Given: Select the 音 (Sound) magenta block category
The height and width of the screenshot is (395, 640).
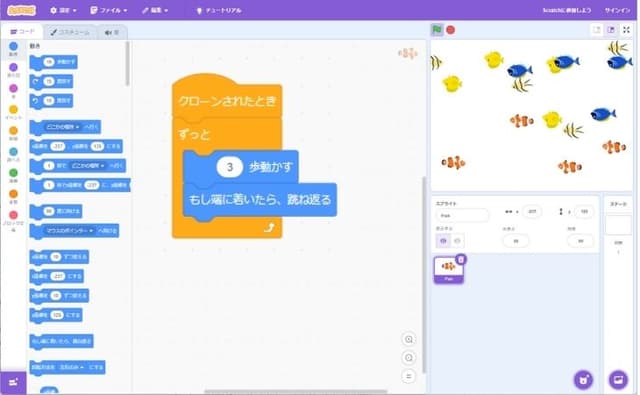Looking at the screenshot, I should tap(13, 91).
